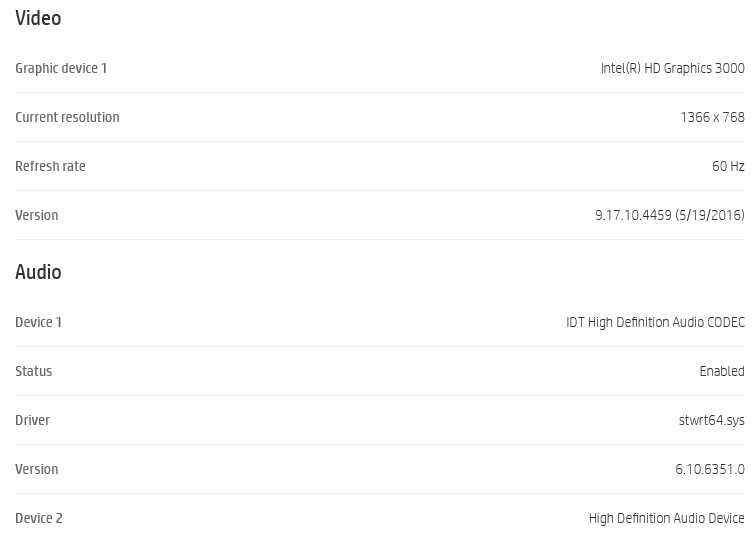Select the Driver label under Audio
The height and width of the screenshot is (533, 756).
(x=32, y=420)
